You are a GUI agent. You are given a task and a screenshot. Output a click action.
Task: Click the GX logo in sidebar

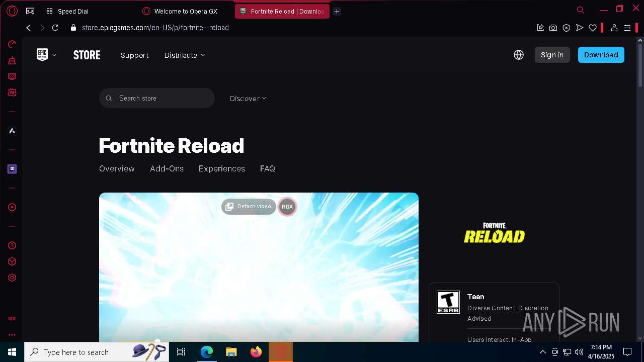coord(12,318)
